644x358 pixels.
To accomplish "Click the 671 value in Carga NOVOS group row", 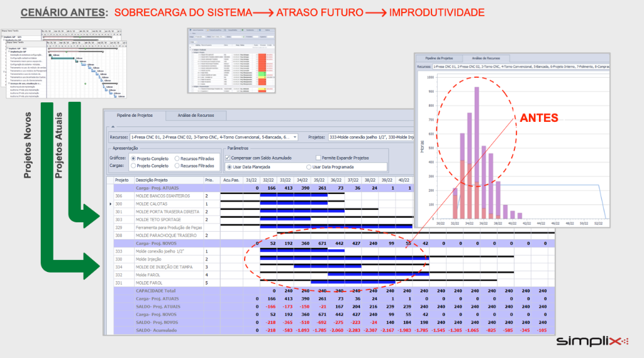I will click(x=322, y=243).
